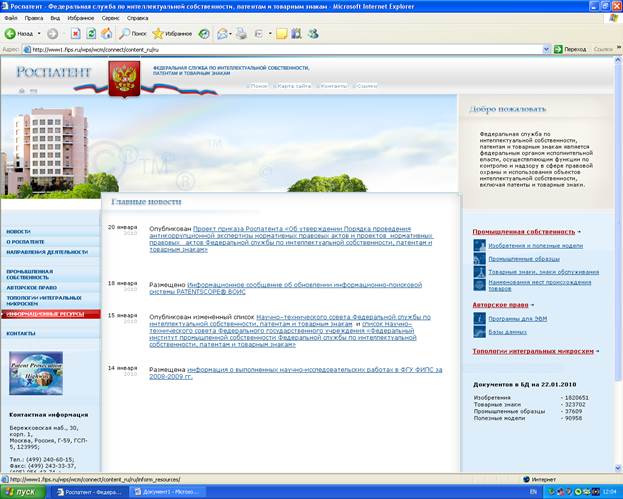Open highlighted Информационные ресурсы navigation item
Viewport: 623px width, 499px height.
tap(51, 314)
